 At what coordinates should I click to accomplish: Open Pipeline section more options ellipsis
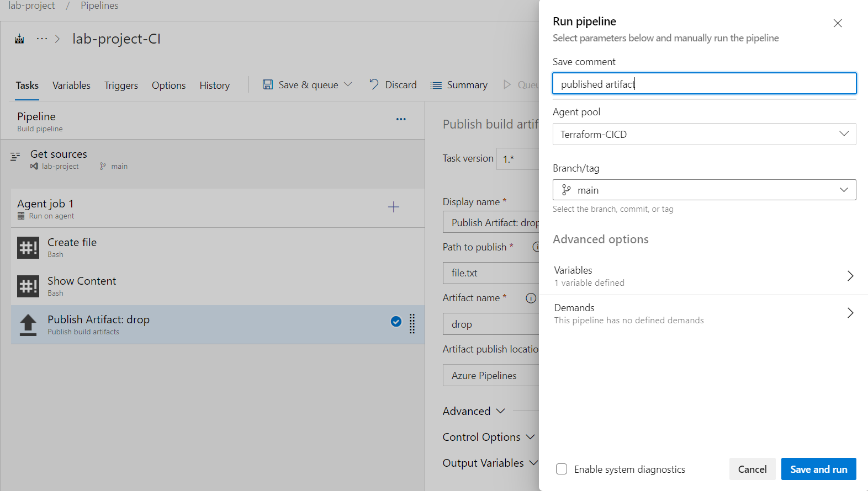pos(401,119)
